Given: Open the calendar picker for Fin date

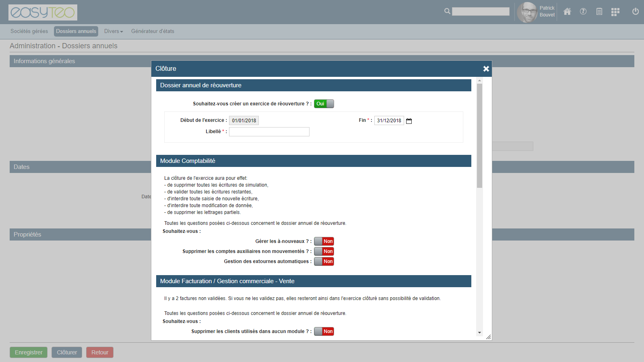Looking at the screenshot, I should point(409,121).
